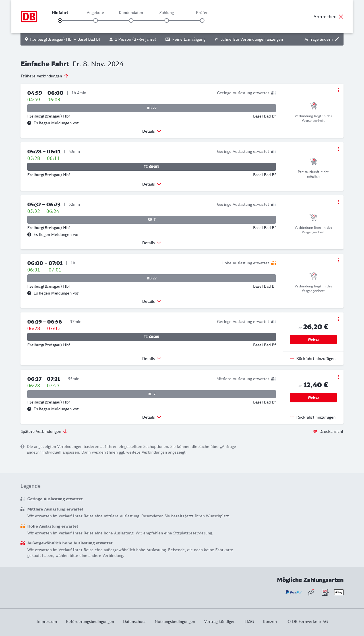Open three-dot menu for 04:59 connection

(x=338, y=90)
